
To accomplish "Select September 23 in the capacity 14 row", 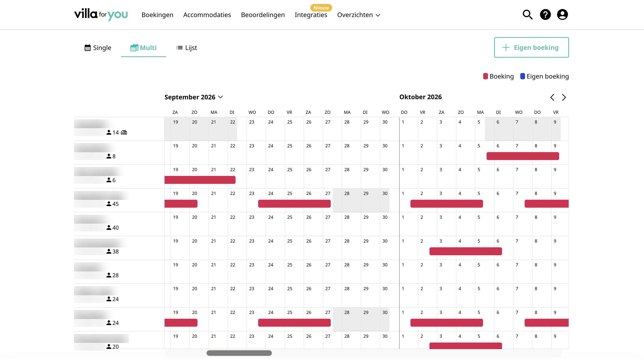I will coord(256,129).
